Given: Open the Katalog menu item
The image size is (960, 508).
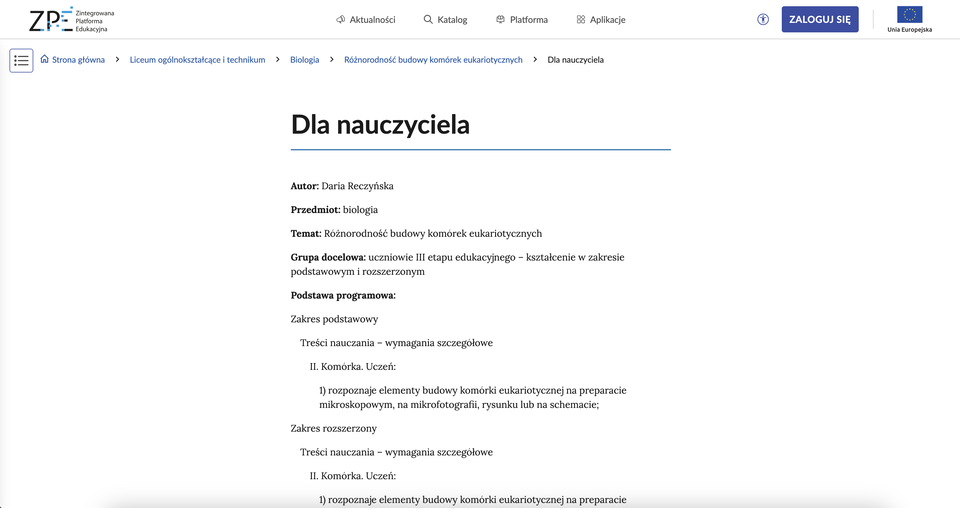Looking at the screenshot, I should tap(452, 20).
